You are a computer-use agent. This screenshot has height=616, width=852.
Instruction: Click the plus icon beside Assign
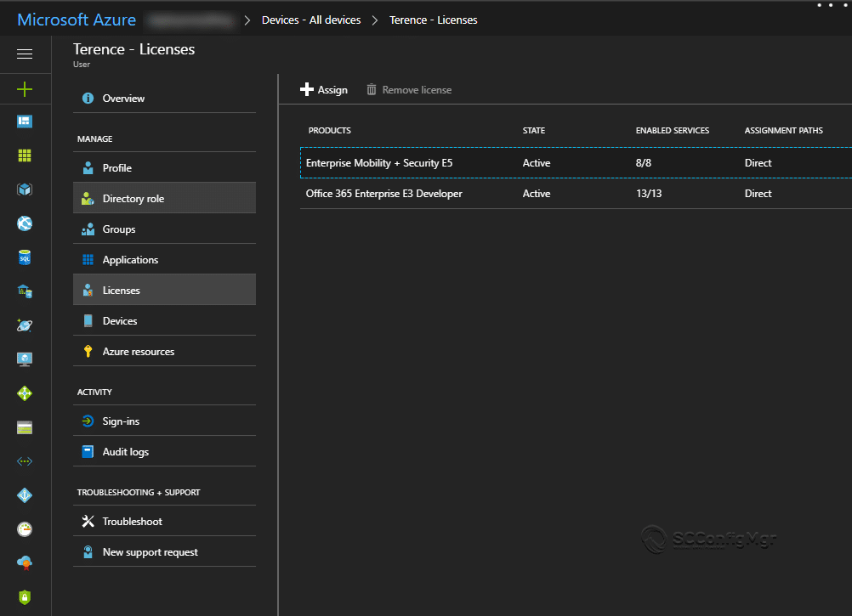(307, 89)
